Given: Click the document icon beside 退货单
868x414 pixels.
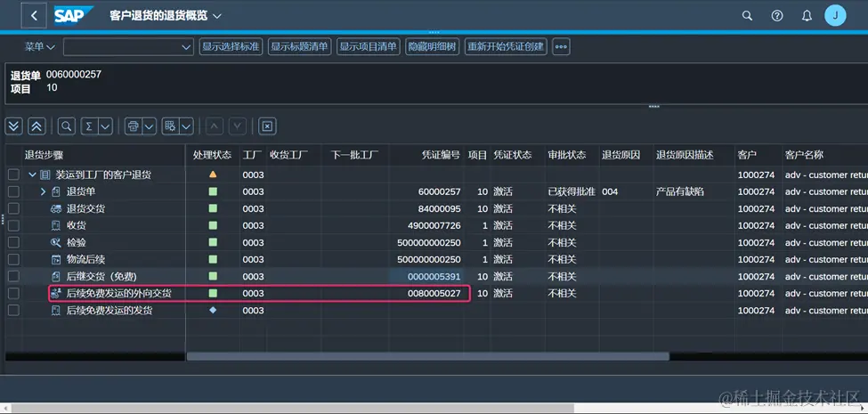Looking at the screenshot, I should pyautogui.click(x=56, y=191).
